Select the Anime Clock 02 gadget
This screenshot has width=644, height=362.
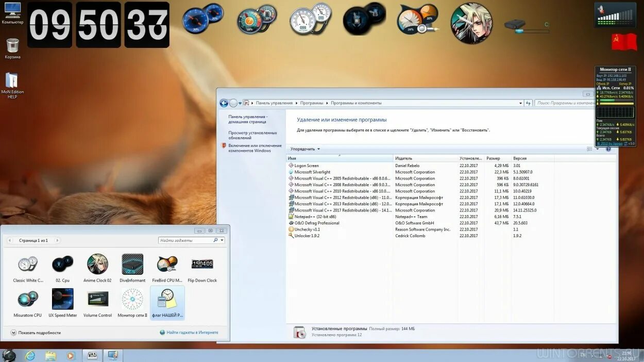(x=97, y=268)
